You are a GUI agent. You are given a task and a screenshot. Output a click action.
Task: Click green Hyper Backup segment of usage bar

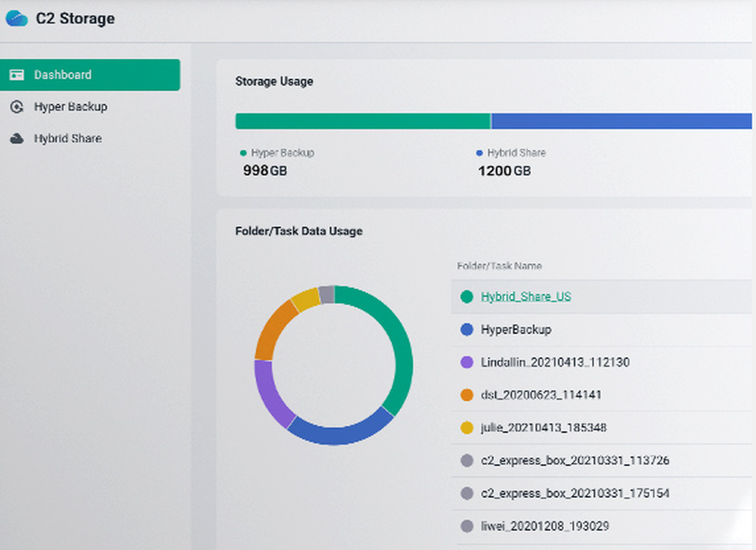click(363, 121)
